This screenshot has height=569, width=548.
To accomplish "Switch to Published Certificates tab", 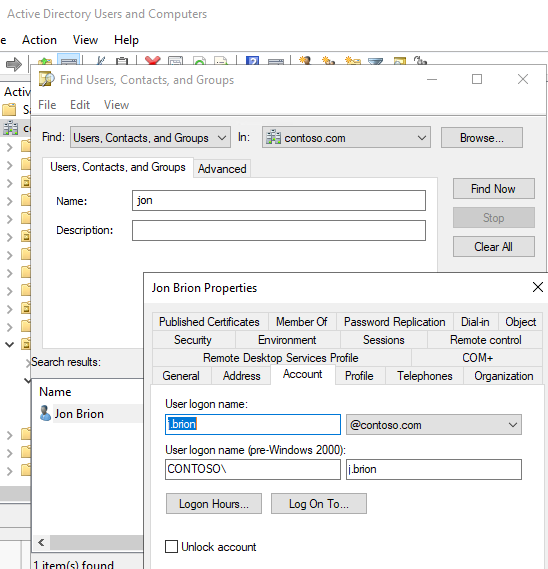I will pyautogui.click(x=209, y=322).
